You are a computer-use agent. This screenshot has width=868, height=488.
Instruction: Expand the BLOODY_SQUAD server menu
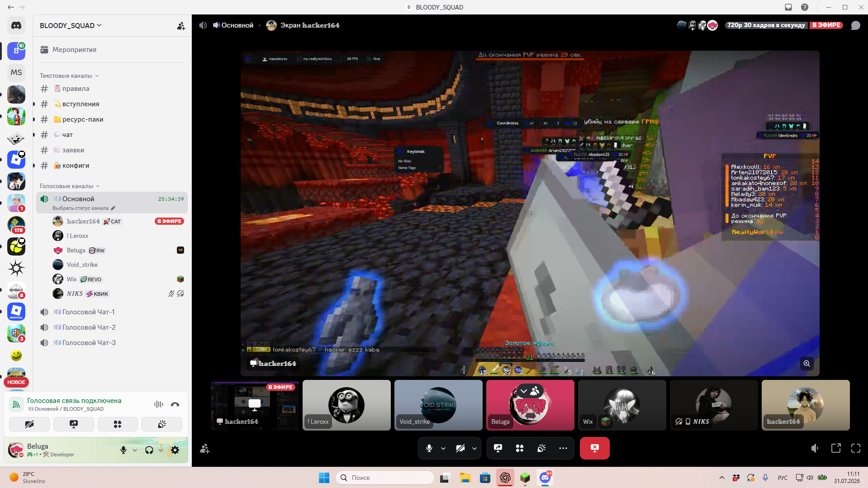click(x=71, y=26)
